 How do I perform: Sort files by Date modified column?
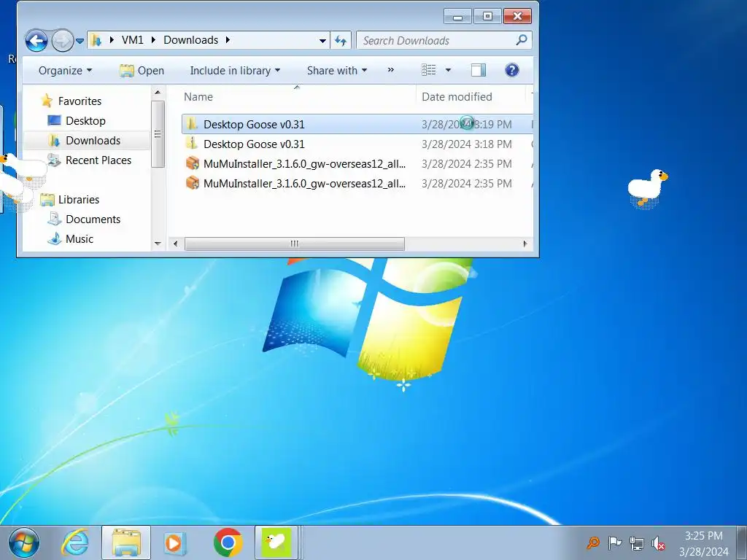pyautogui.click(x=457, y=97)
